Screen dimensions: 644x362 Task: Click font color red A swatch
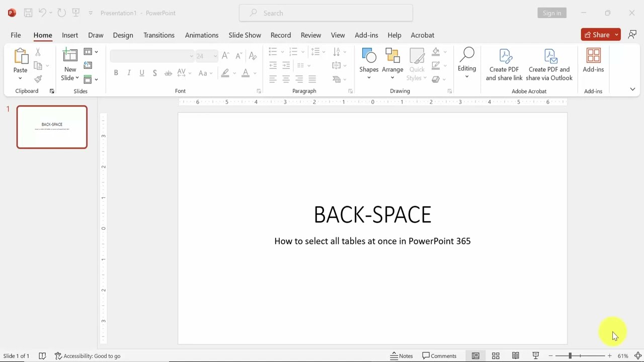tap(246, 73)
